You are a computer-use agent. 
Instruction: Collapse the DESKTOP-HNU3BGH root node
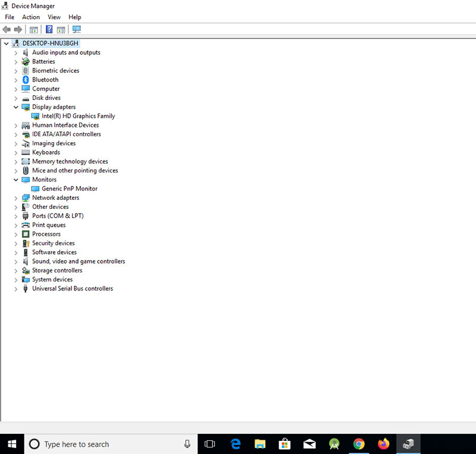[6, 43]
